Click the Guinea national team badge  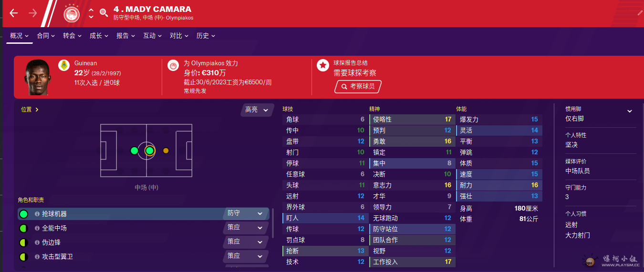pos(64,65)
